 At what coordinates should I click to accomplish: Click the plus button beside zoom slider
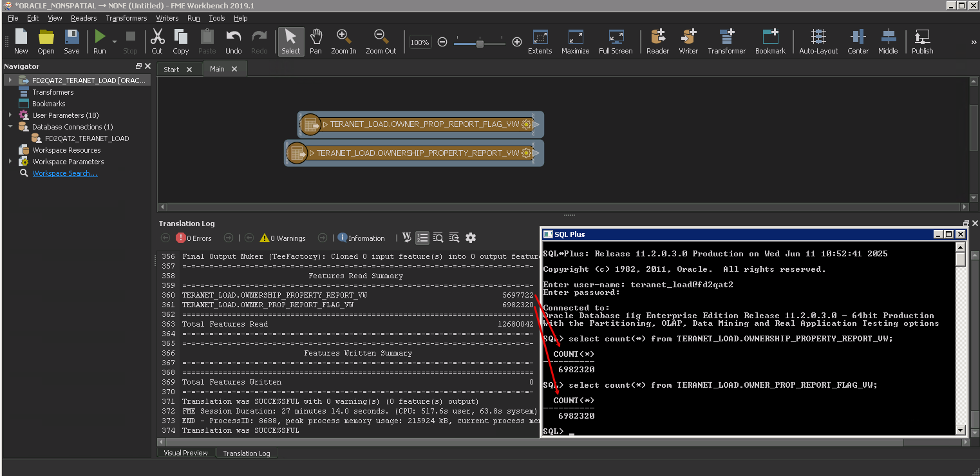pyautogui.click(x=517, y=42)
